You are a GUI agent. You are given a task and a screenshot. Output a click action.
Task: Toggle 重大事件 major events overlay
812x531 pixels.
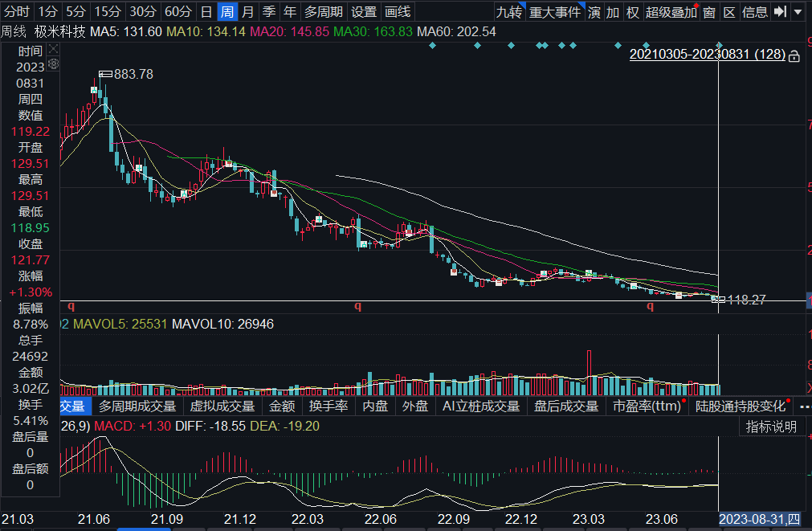554,12
